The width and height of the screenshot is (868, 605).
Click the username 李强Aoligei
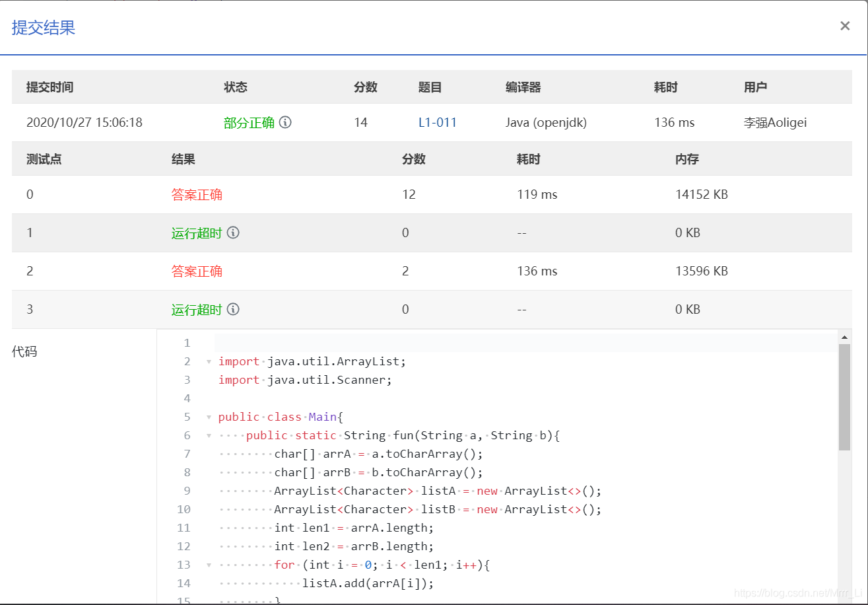pos(775,122)
